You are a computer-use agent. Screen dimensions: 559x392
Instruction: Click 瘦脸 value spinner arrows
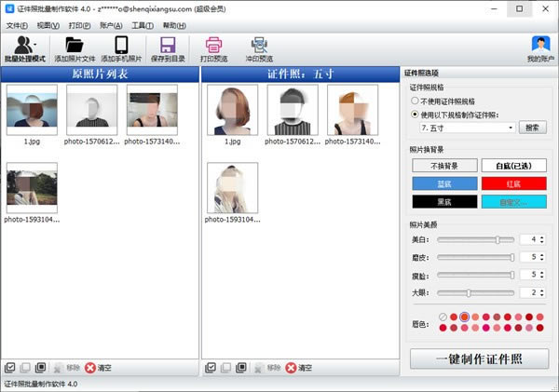pyautogui.click(x=542, y=275)
